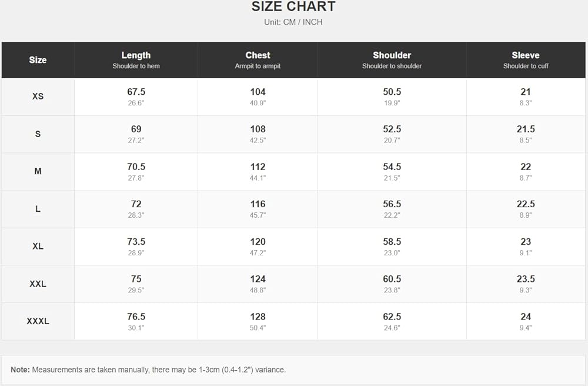588x386 pixels.
Task: Click the 104 chest value for XS
Action: tap(258, 92)
